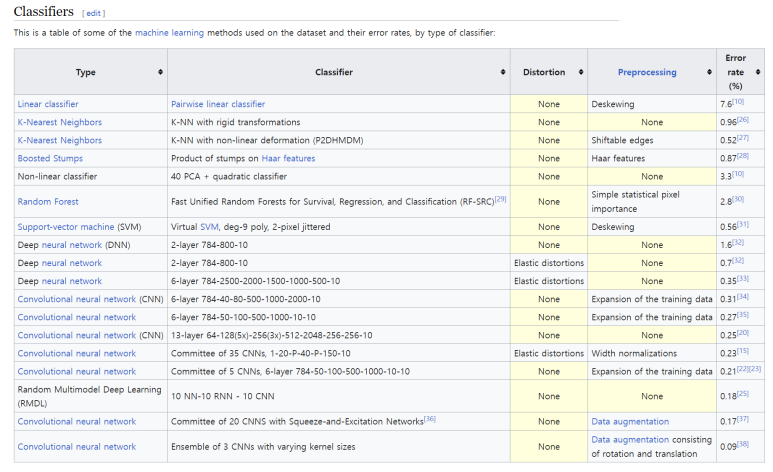
Task: Sort table by Type column arrows
Action: pyautogui.click(x=160, y=72)
